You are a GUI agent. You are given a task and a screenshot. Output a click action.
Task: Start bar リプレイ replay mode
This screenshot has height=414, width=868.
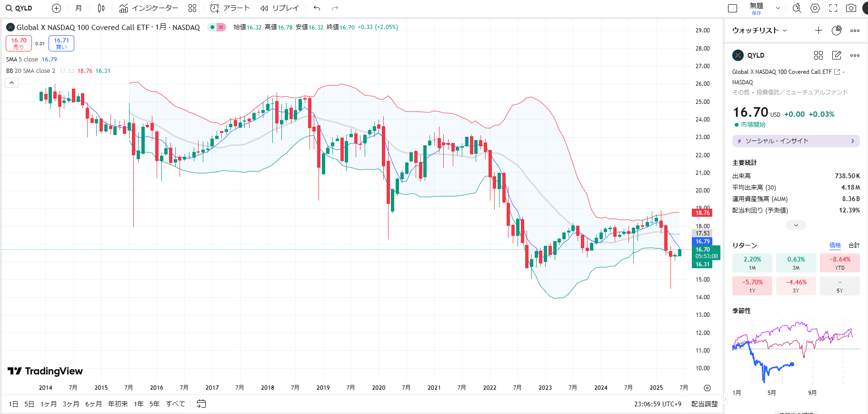(x=279, y=8)
